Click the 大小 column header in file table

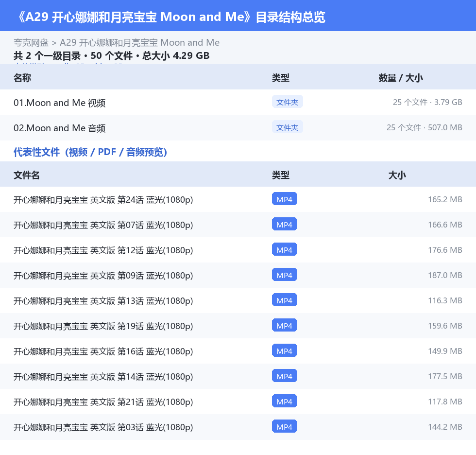point(397,175)
